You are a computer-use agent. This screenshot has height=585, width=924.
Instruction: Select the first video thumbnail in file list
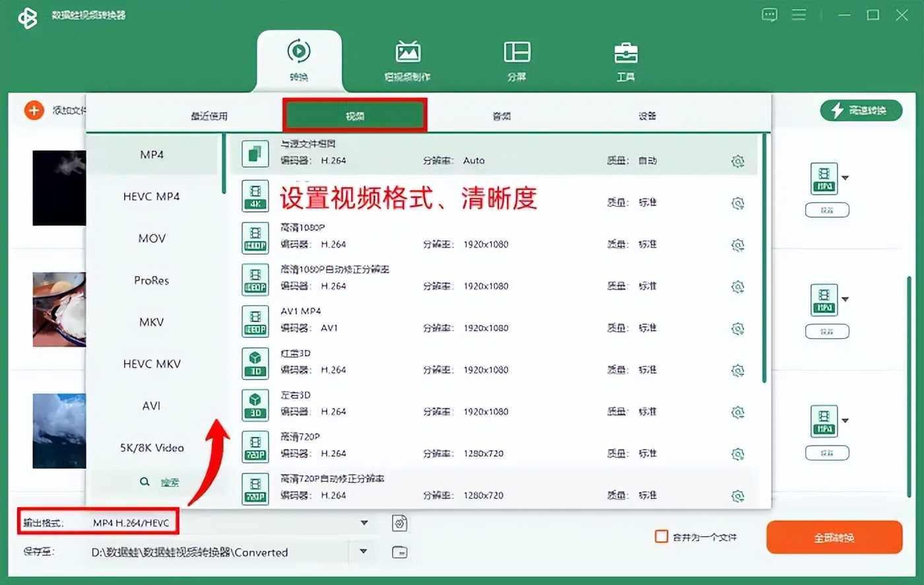(58, 188)
